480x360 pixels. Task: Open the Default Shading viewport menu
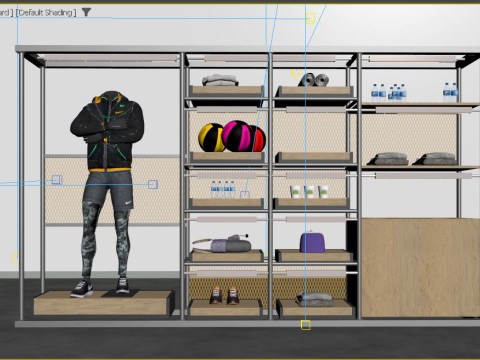(x=46, y=13)
